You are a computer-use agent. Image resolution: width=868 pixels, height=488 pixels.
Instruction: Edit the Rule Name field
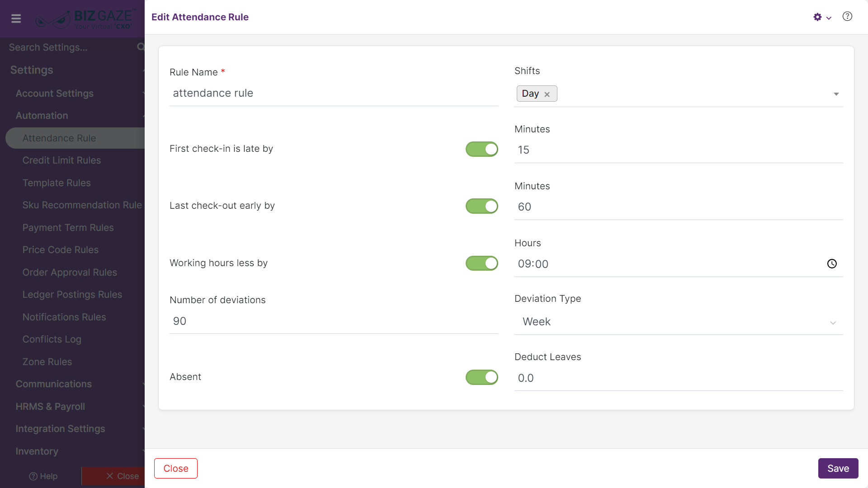coord(334,94)
